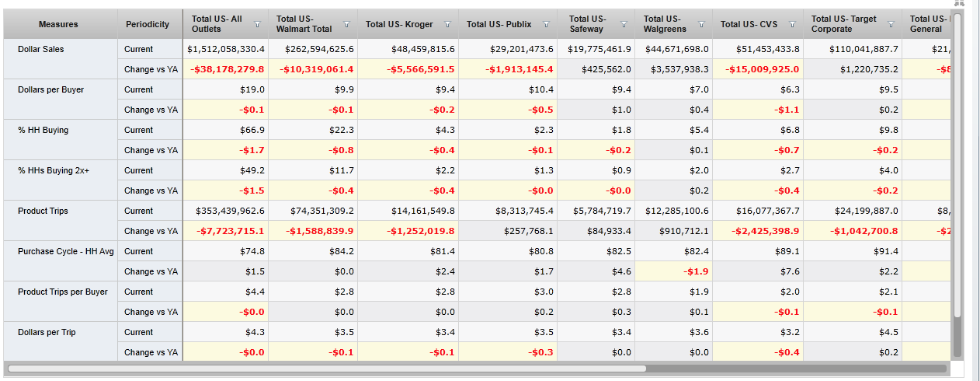
Task: Select the Product Trips measure label
Action: (x=43, y=211)
